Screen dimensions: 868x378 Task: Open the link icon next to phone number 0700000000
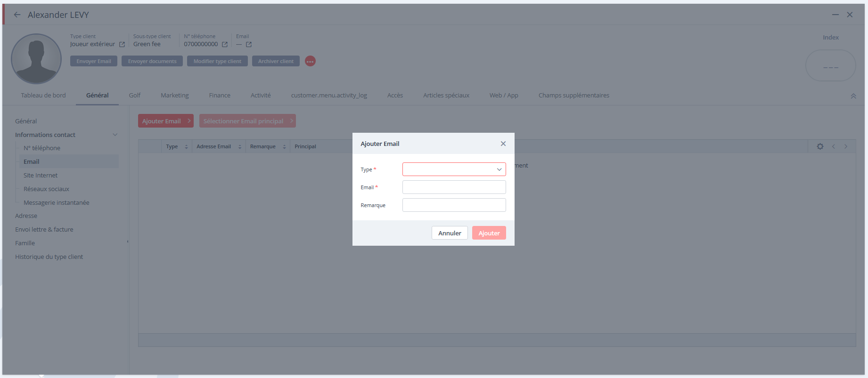click(225, 44)
